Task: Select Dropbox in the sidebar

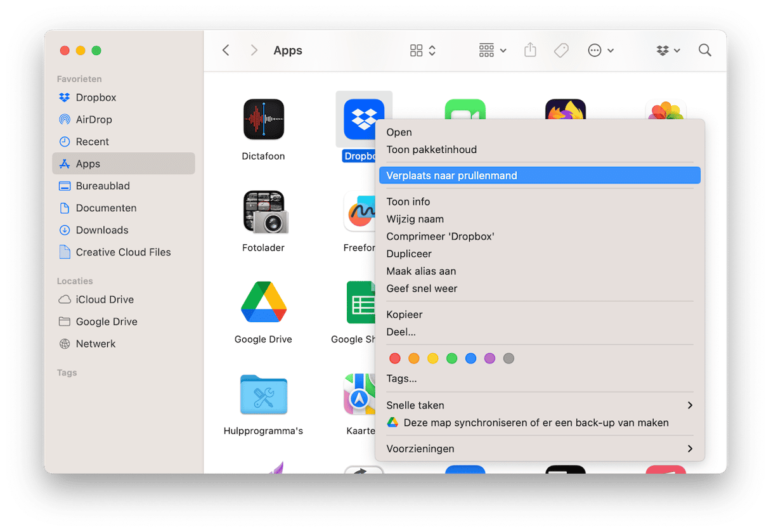Action: tap(124, 98)
